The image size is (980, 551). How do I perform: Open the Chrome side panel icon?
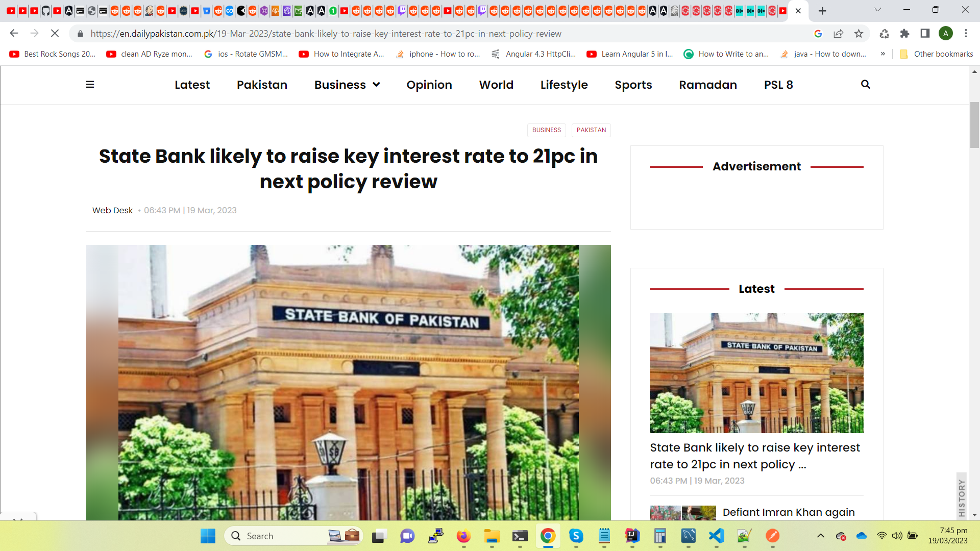point(925,34)
